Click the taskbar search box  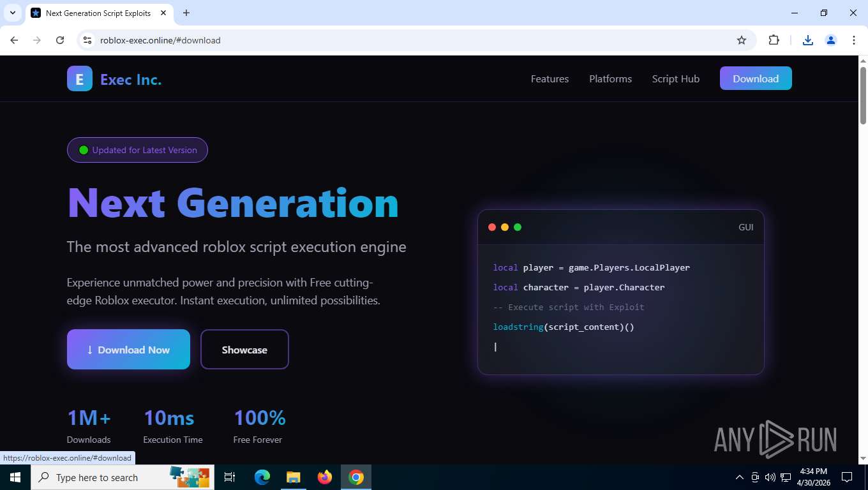(x=123, y=477)
